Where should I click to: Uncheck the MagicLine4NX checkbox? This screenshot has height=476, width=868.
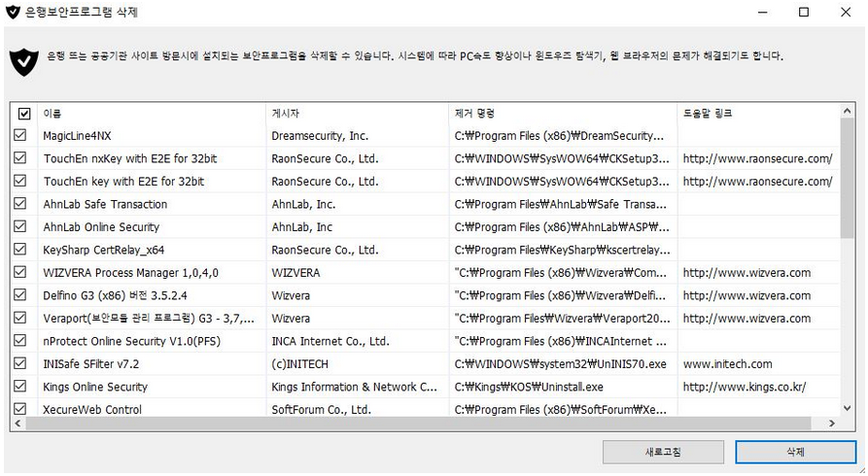click(x=20, y=135)
